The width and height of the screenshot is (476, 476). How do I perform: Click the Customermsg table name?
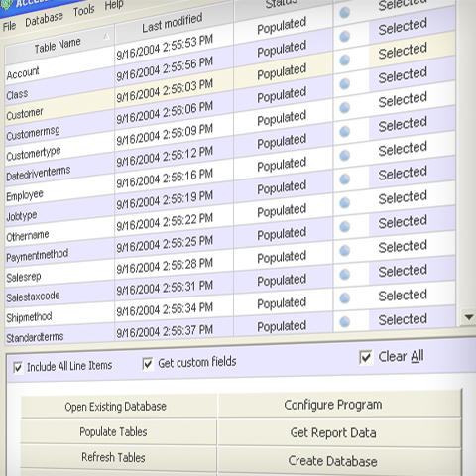coord(34,133)
